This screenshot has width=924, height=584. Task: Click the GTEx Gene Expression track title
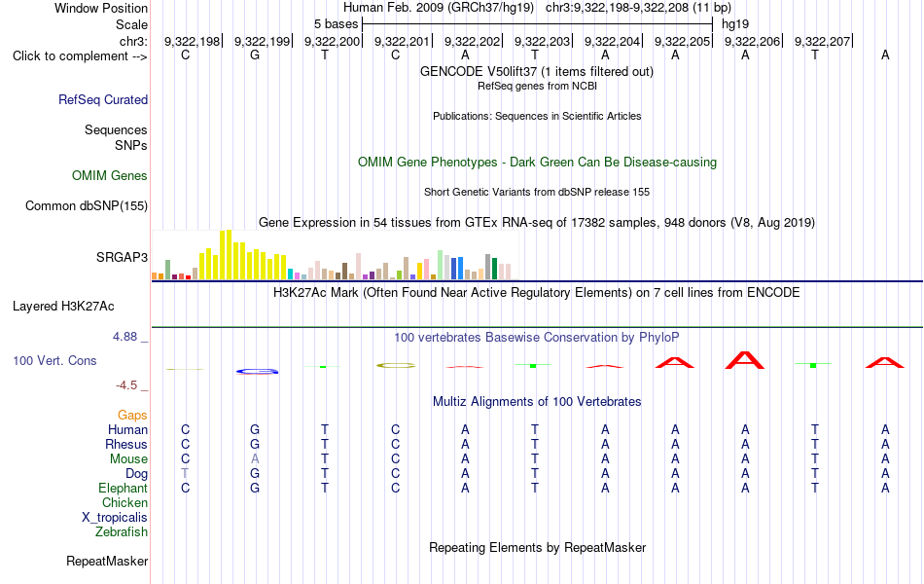click(537, 222)
